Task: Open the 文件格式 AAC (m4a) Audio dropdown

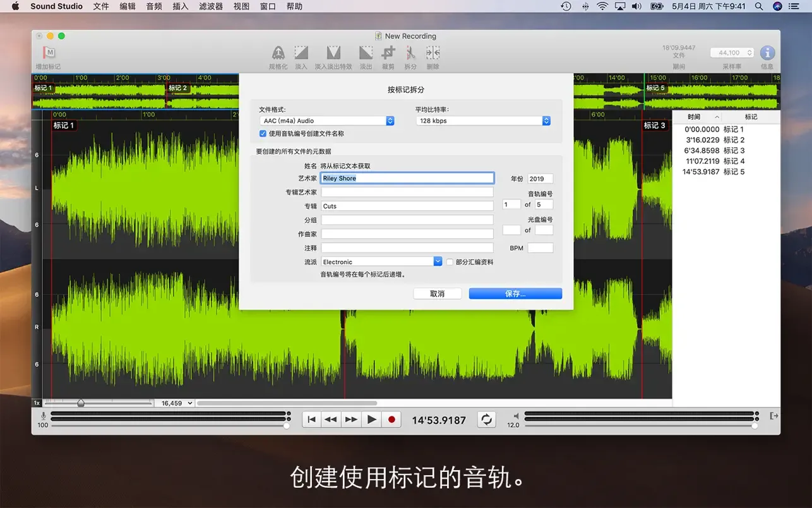Action: [327, 121]
